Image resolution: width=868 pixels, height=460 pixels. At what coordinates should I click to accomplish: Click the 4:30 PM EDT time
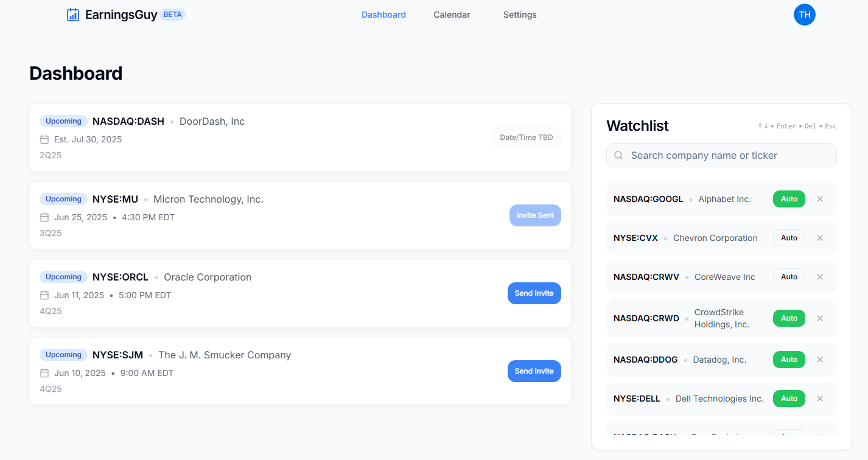[148, 217]
